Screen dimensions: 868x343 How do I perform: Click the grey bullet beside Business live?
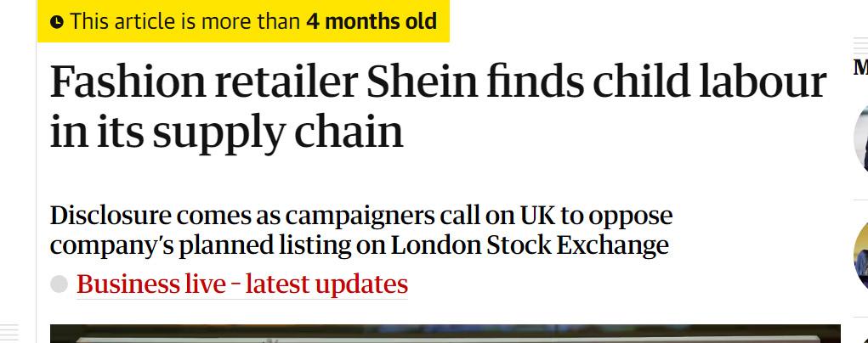(59, 284)
